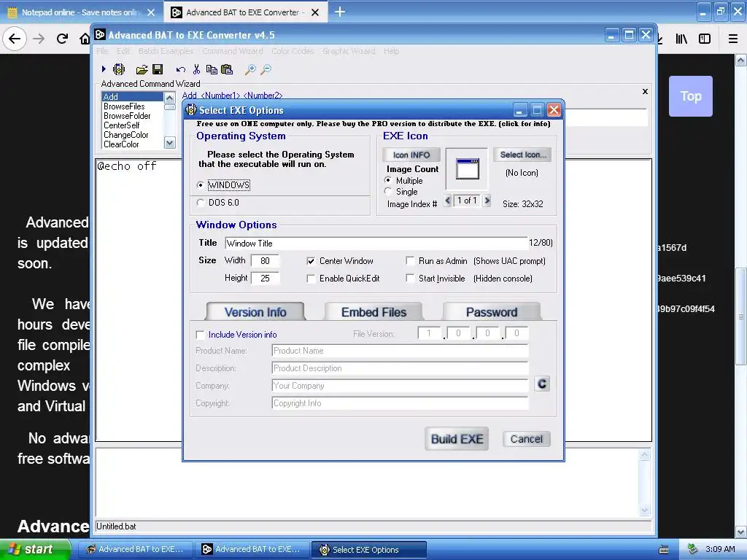Image resolution: width=747 pixels, height=560 pixels.
Task: Click the tray icon beside the clock
Action: (692, 549)
